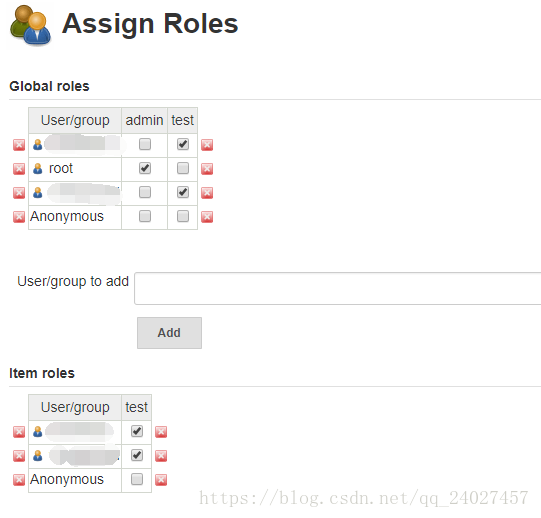
Task: Click the Assign Roles users icon
Action: click(31, 25)
